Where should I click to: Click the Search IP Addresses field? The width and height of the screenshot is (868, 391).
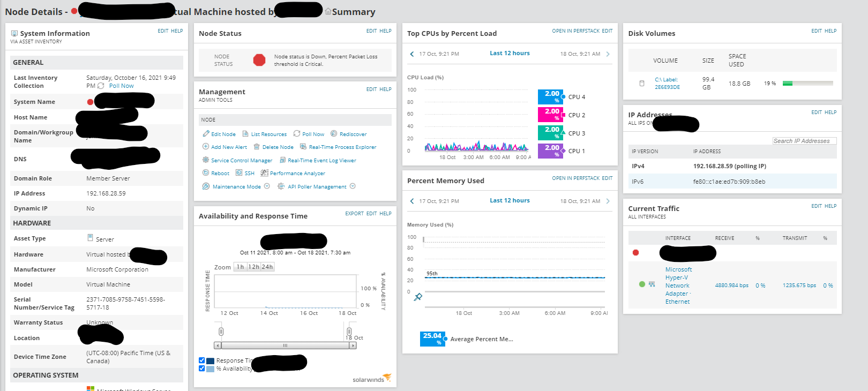[x=804, y=141]
